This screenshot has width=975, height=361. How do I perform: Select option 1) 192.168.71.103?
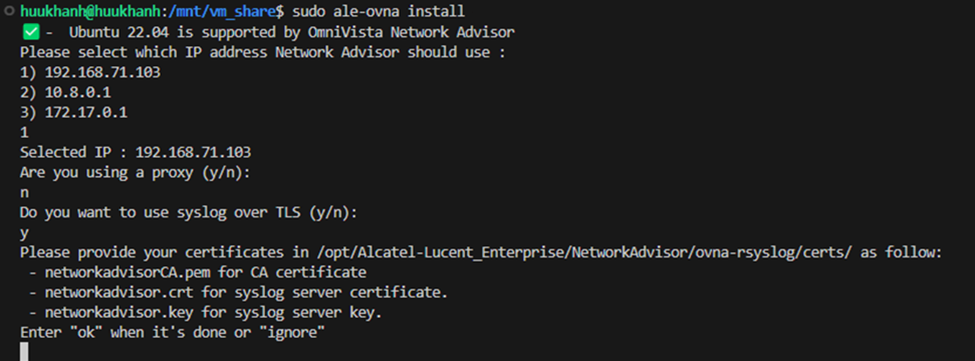click(x=90, y=72)
